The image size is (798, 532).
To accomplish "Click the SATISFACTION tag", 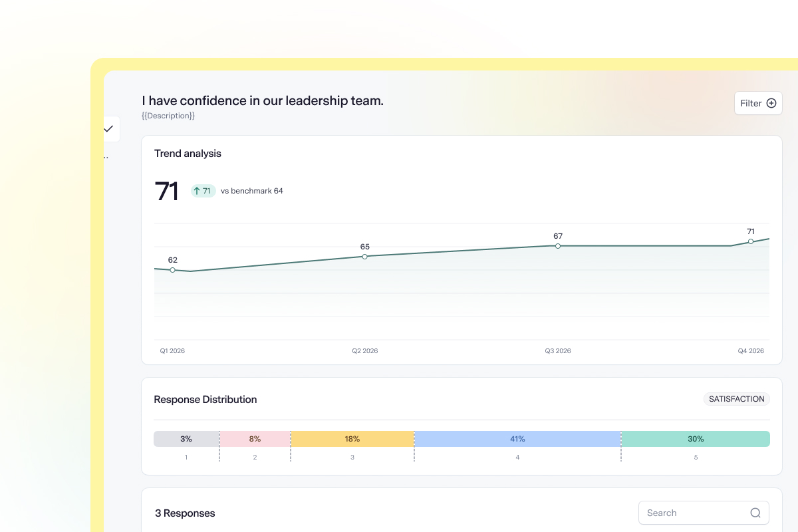I will pyautogui.click(x=737, y=399).
